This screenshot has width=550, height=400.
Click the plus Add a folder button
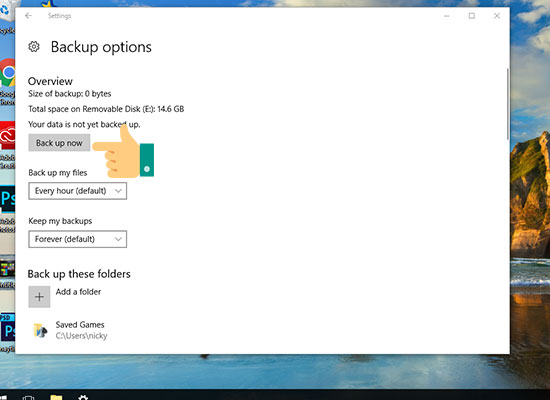tap(39, 297)
